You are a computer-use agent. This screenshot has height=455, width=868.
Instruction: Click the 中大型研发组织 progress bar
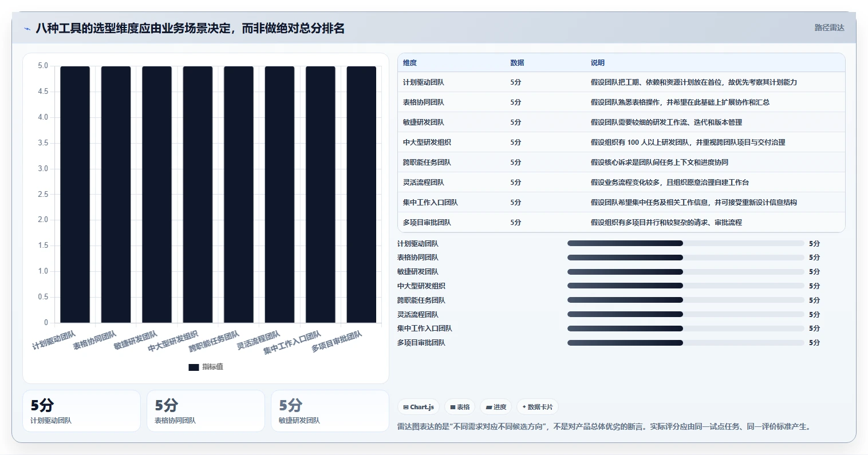tap(686, 286)
